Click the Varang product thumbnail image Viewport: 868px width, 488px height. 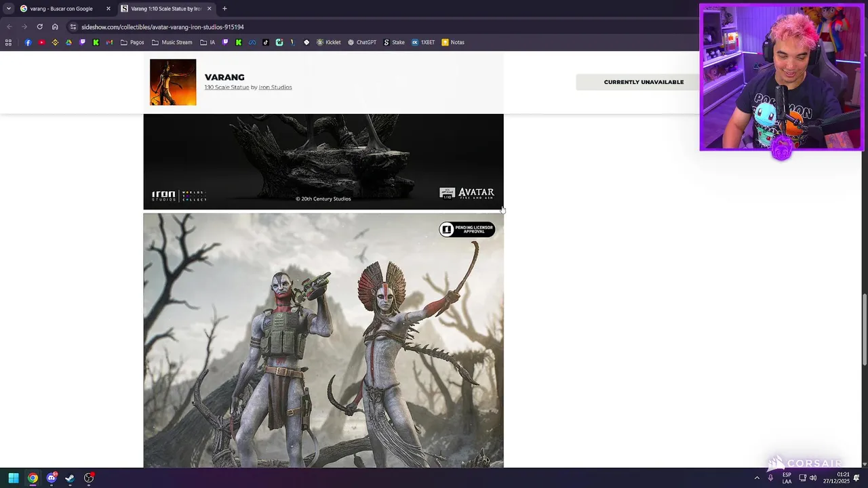pyautogui.click(x=173, y=82)
